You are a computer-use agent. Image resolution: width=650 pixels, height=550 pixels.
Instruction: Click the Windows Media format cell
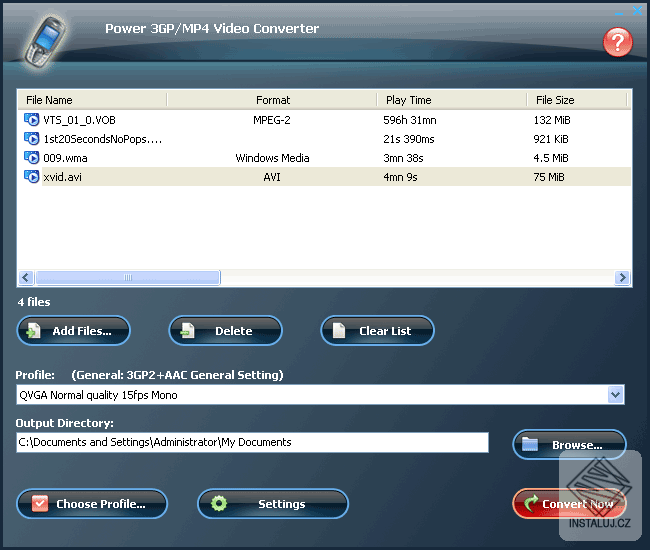point(272,158)
